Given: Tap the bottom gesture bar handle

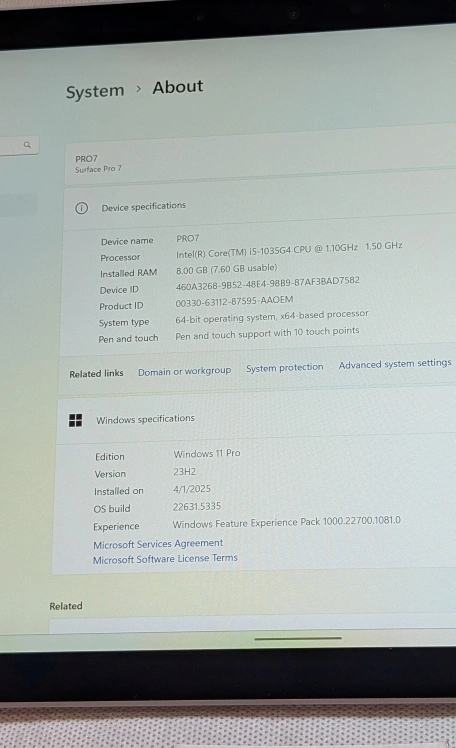Looking at the screenshot, I should [298, 638].
